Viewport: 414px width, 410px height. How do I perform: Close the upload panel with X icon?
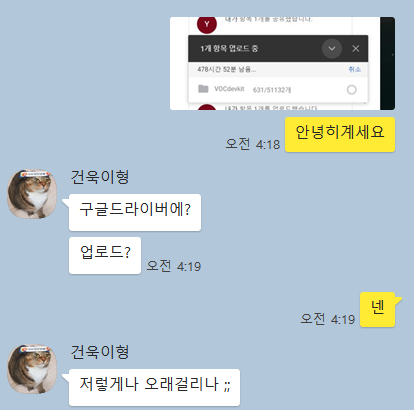click(x=356, y=49)
